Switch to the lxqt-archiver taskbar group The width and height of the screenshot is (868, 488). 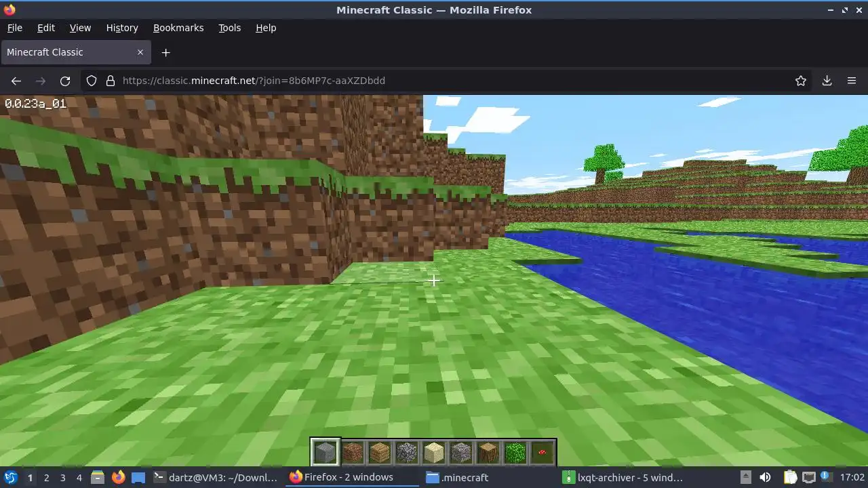click(626, 477)
